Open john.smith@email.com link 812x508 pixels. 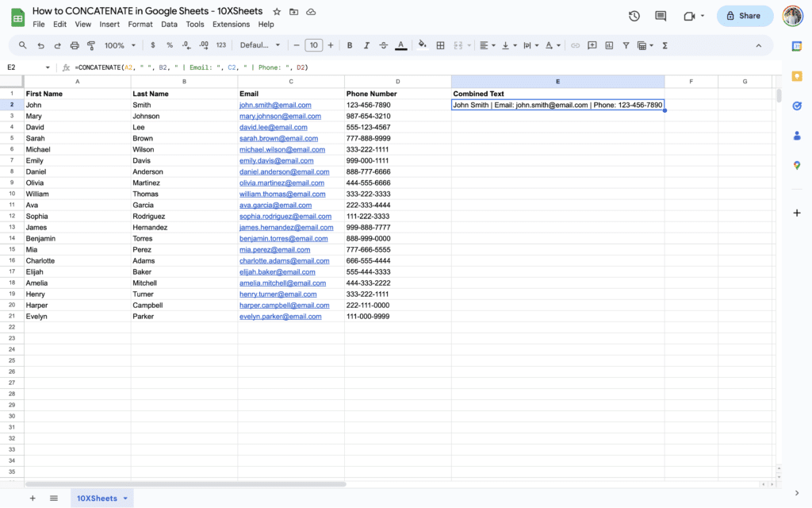pos(275,104)
